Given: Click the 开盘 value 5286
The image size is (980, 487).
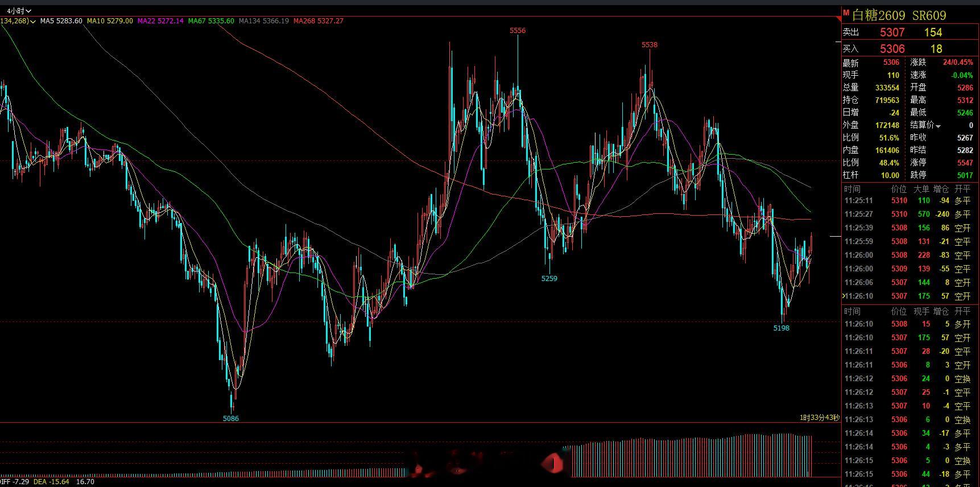Looking at the screenshot, I should point(965,88).
